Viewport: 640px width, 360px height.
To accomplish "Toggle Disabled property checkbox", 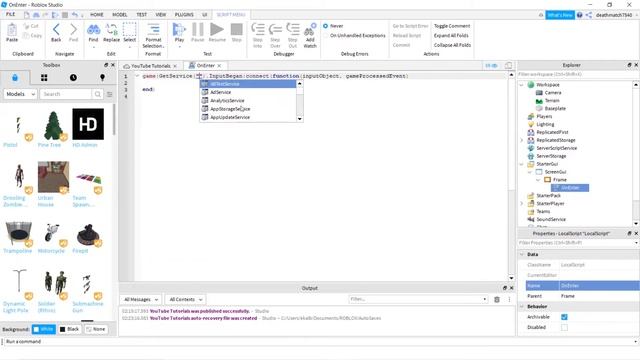I will click(x=564, y=327).
